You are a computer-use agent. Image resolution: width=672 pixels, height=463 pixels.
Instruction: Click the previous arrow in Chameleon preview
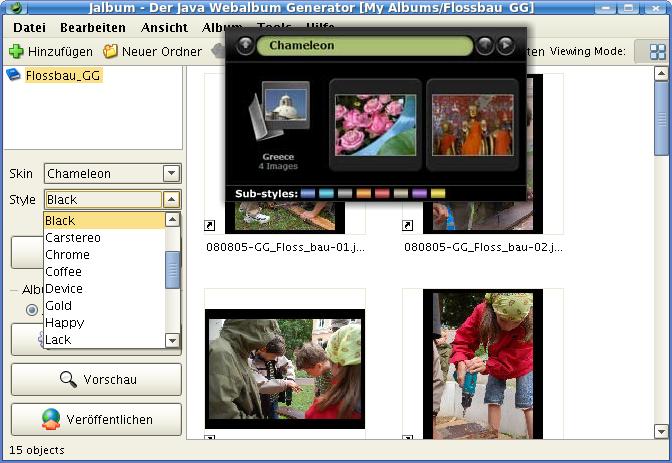click(485, 46)
